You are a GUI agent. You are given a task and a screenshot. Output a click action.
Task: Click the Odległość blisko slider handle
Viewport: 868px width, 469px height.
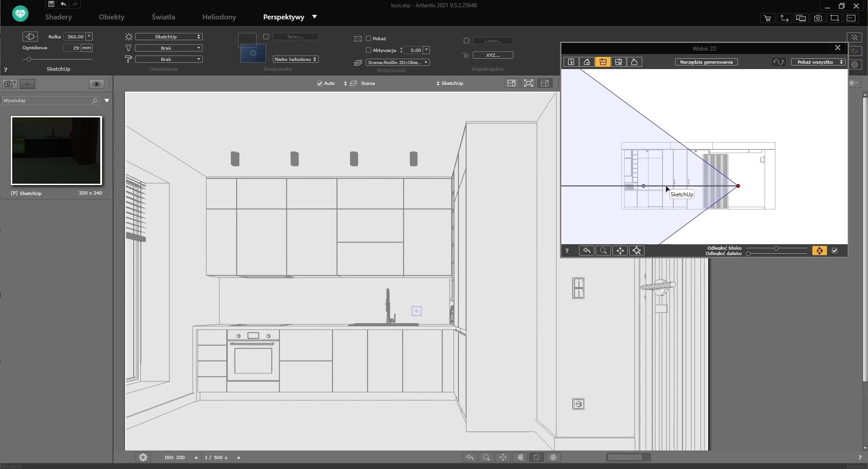(776, 248)
